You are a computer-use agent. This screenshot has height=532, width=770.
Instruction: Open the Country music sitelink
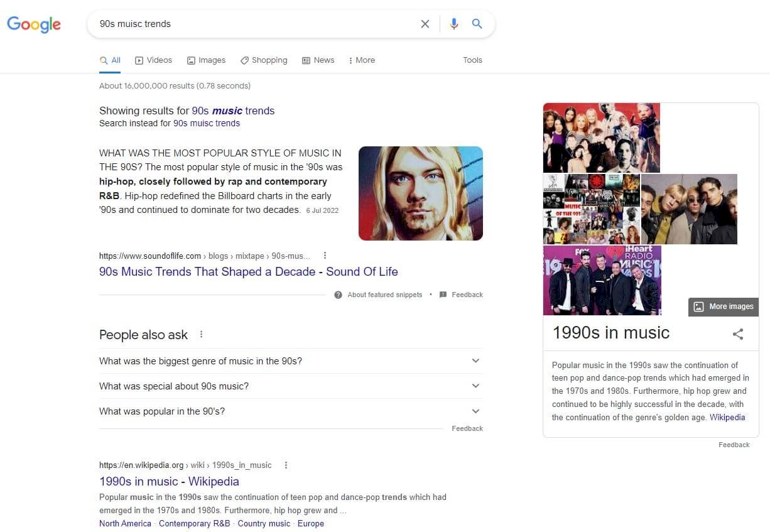[x=264, y=523]
